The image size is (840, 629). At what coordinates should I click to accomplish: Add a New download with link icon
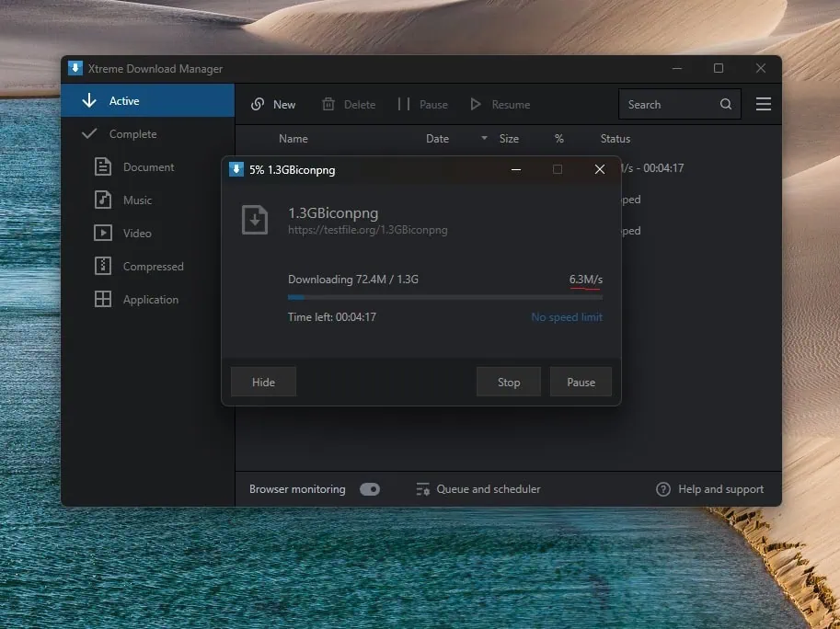tap(258, 105)
